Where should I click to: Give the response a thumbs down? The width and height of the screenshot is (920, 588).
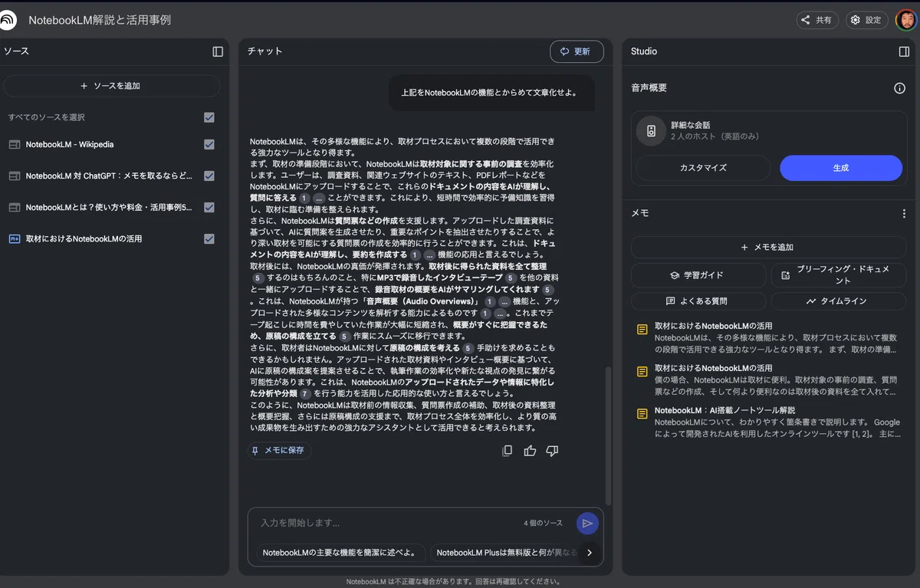coord(552,451)
